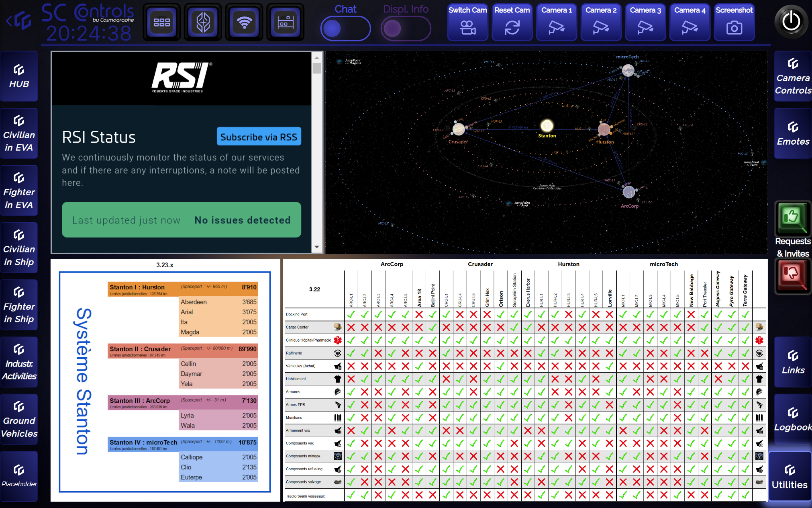Click the ArcCorp planet on the map
Image resolution: width=812 pixels, height=508 pixels.
[x=629, y=192]
